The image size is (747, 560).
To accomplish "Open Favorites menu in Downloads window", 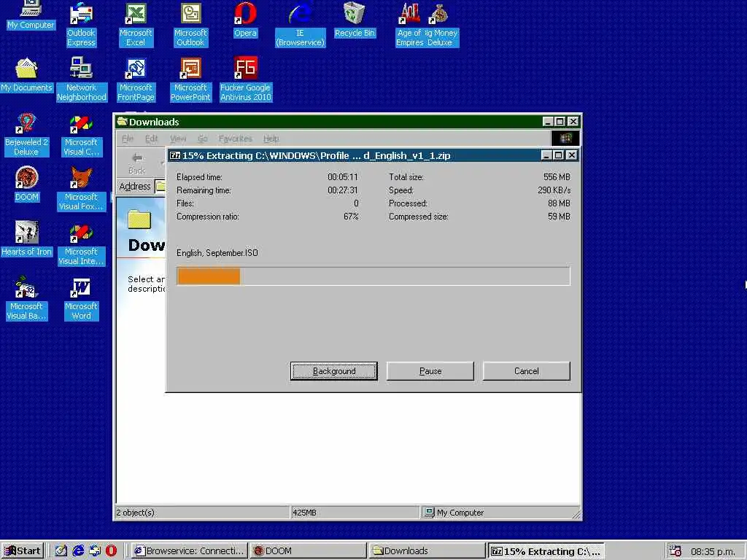I will 235,139.
